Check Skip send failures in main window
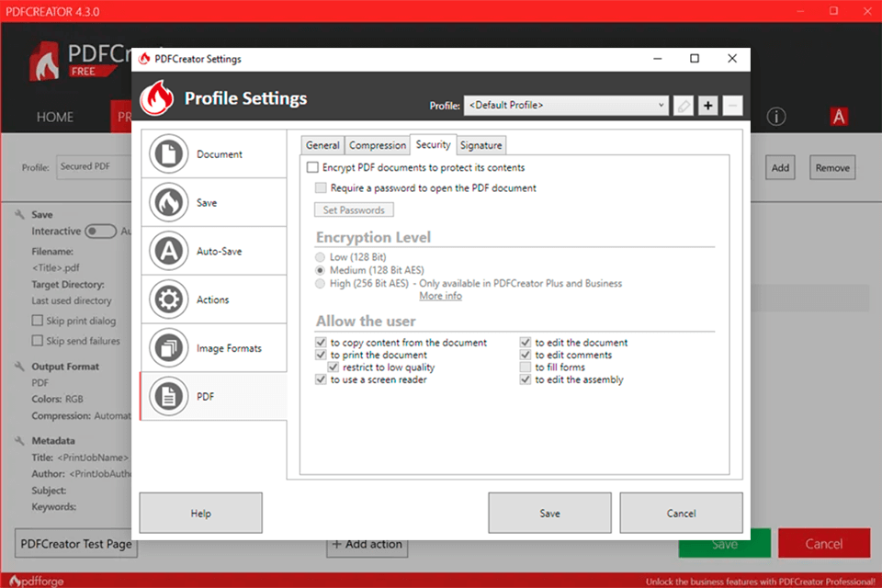 coord(38,341)
